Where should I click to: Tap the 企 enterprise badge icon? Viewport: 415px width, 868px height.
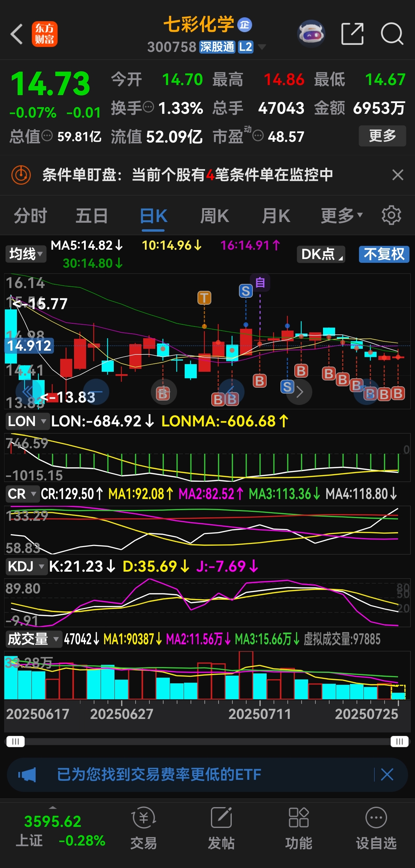click(245, 25)
